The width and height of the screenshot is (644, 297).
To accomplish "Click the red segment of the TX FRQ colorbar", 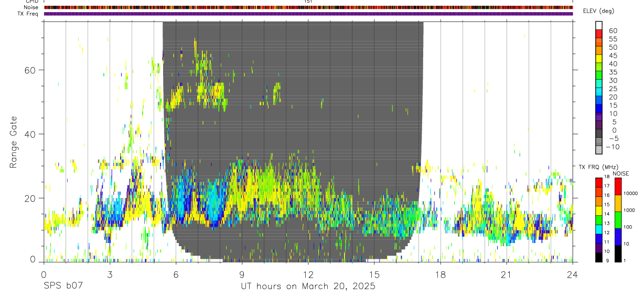I will 599,182.
